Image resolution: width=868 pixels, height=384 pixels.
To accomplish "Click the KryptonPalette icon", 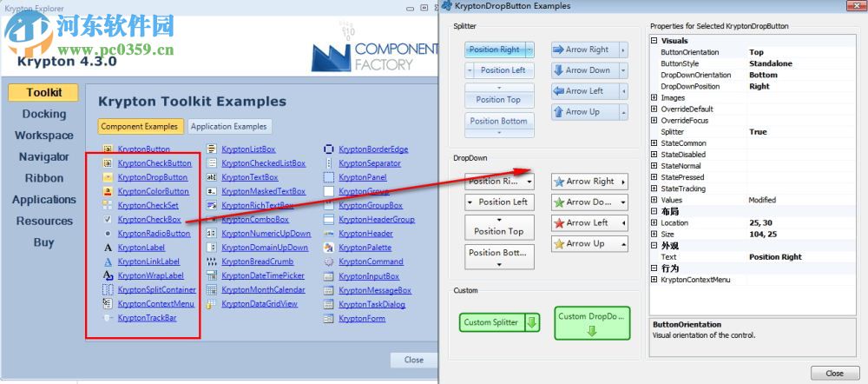I will [x=329, y=248].
